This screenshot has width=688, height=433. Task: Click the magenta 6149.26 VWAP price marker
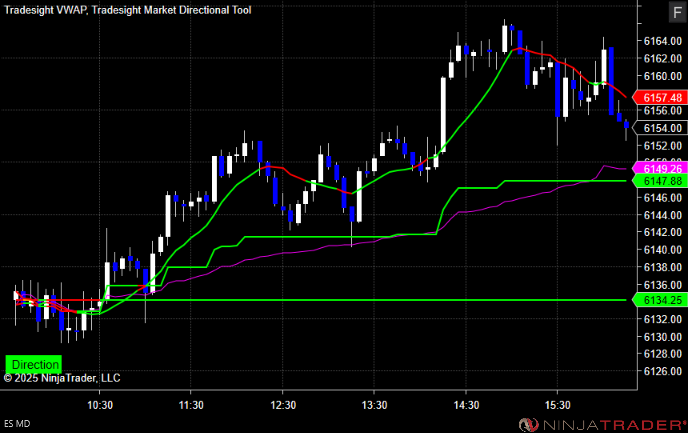point(660,168)
